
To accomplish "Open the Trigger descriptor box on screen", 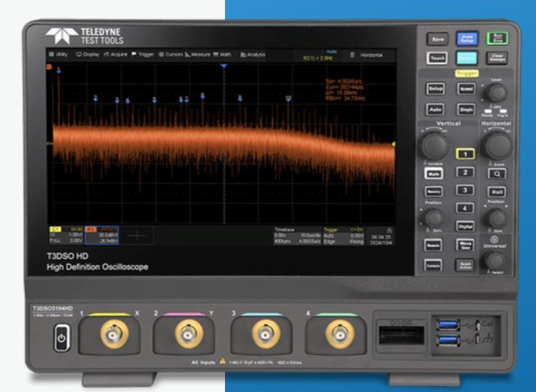I will pyautogui.click(x=343, y=236).
